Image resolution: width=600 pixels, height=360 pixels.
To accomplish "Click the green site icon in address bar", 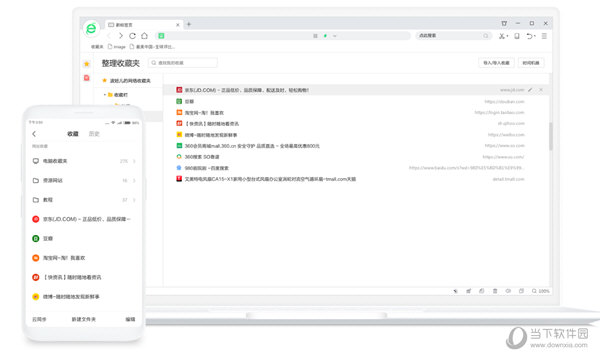I will (161, 36).
